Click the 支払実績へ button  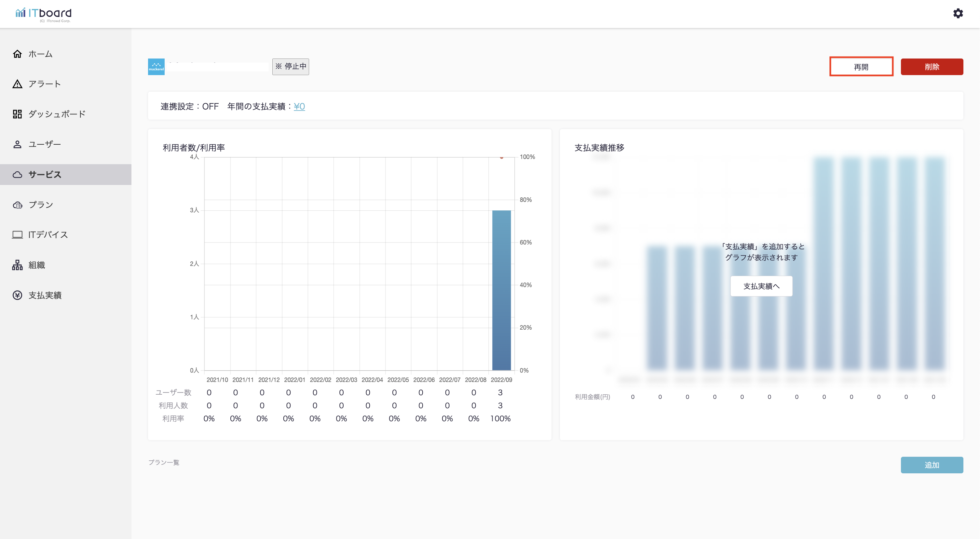pos(761,286)
